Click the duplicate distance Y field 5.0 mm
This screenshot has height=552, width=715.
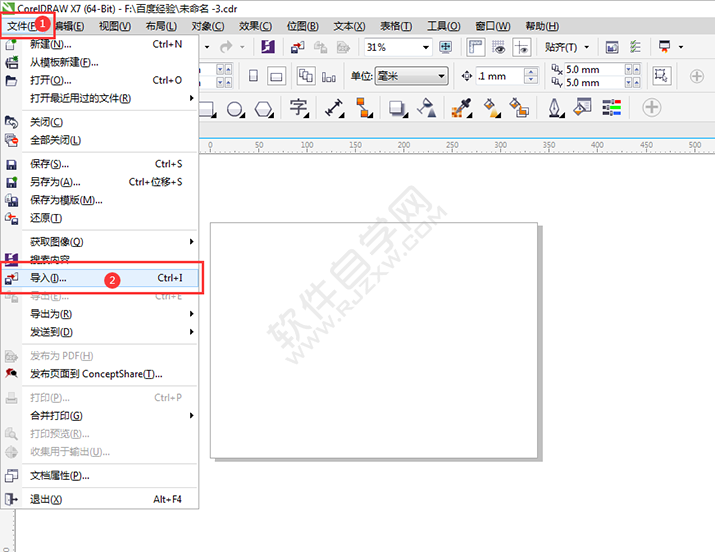coord(593,83)
